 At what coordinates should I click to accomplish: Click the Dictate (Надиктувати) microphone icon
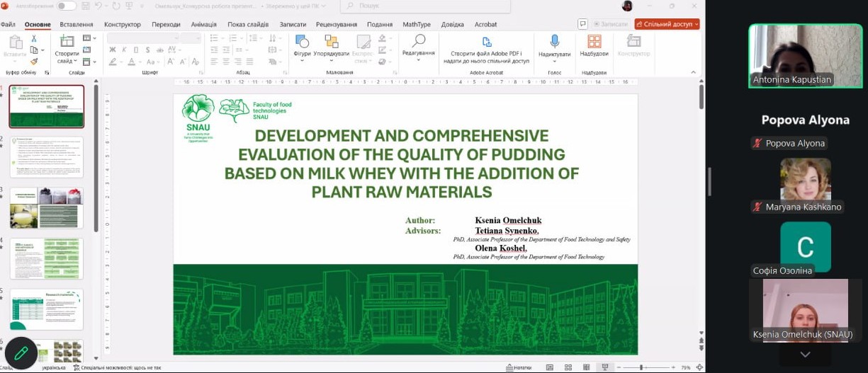tap(554, 42)
